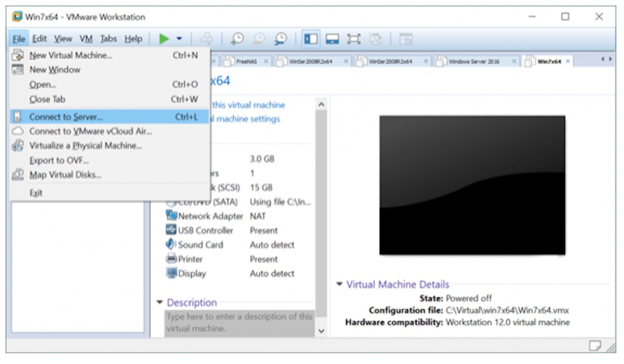
Task: Select Map Virtual Disks menu item
Action: pos(65,175)
